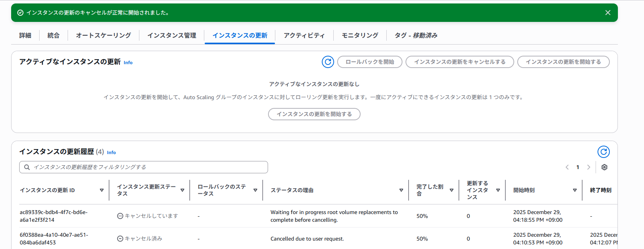Sort by インスタンスの更新 ID column

coord(102,190)
